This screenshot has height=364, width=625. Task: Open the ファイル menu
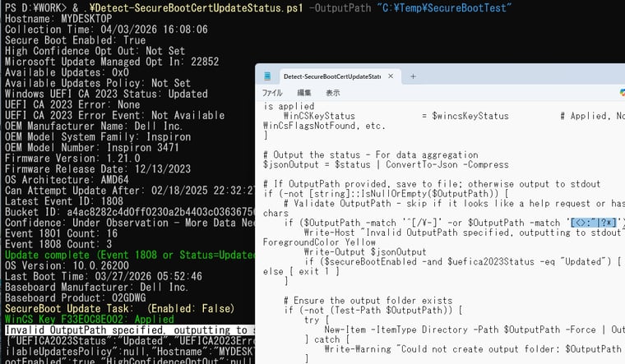click(271, 93)
